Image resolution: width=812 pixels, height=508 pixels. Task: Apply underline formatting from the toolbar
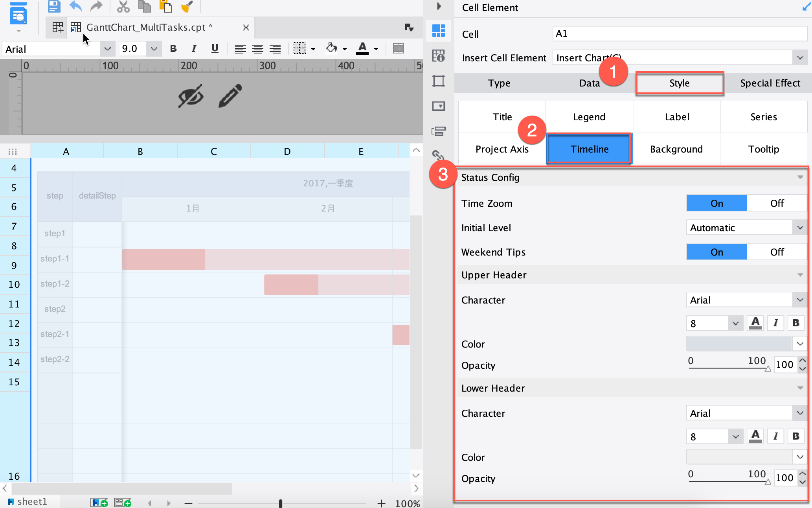coord(214,48)
